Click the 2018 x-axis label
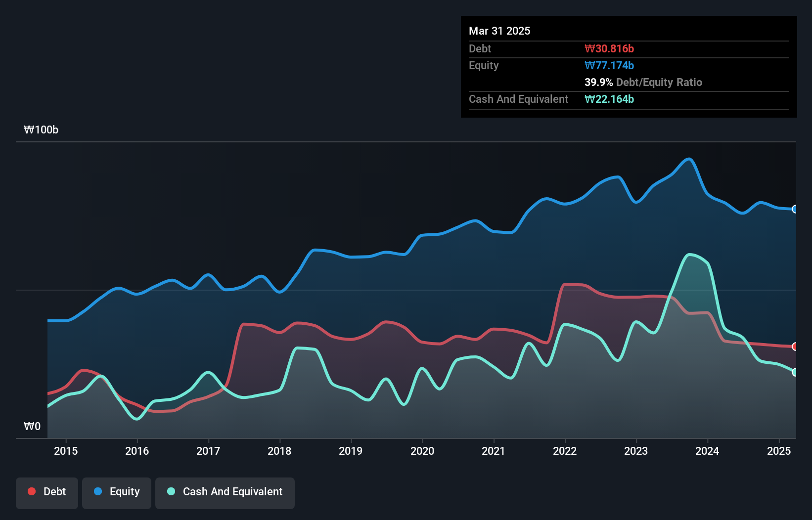812x520 pixels. (279, 451)
